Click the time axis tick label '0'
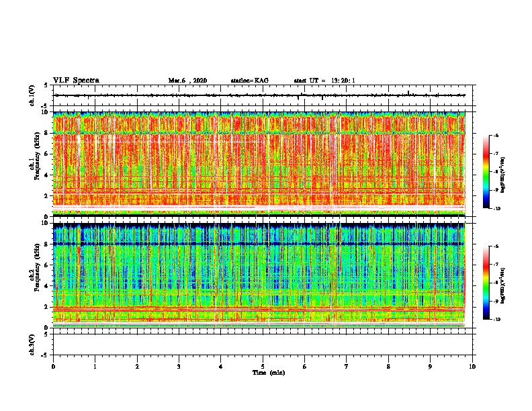The width and height of the screenshot is (532, 411). tap(53, 367)
